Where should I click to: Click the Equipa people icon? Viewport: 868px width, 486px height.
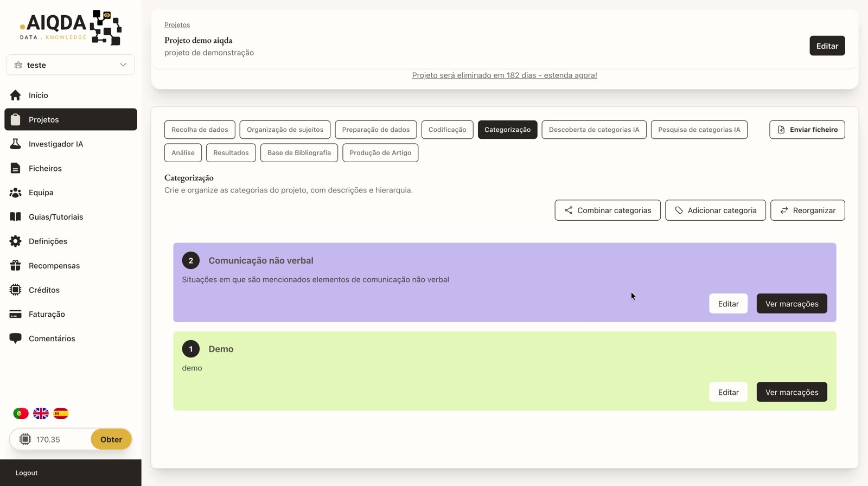point(16,193)
